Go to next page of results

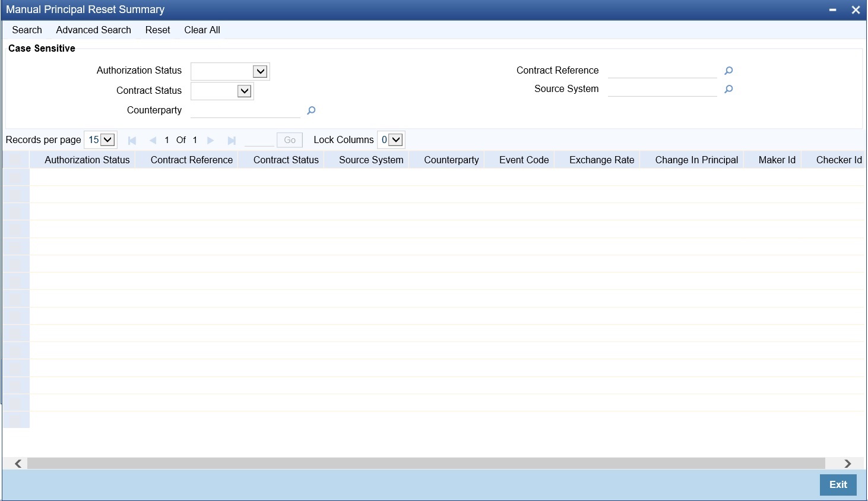(210, 141)
